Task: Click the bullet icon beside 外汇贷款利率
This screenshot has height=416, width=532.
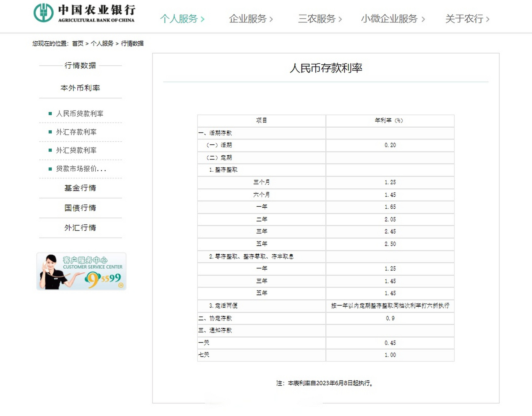Action: click(x=49, y=150)
